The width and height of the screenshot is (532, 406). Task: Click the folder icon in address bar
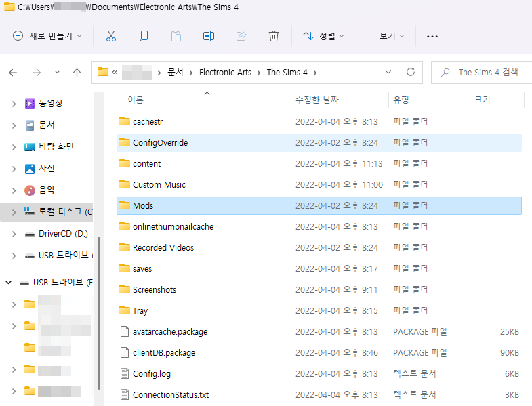(x=103, y=72)
